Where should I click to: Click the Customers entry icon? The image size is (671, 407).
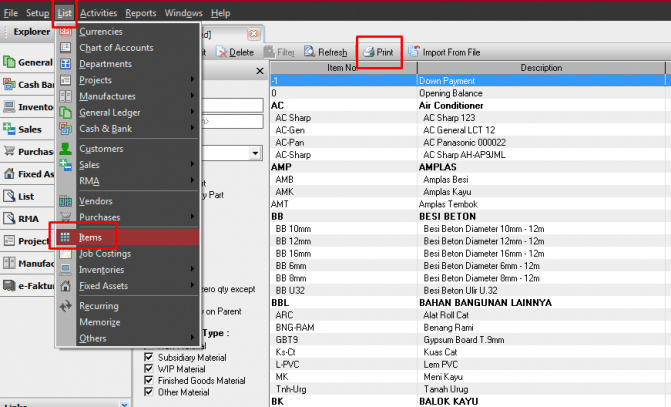(x=66, y=148)
